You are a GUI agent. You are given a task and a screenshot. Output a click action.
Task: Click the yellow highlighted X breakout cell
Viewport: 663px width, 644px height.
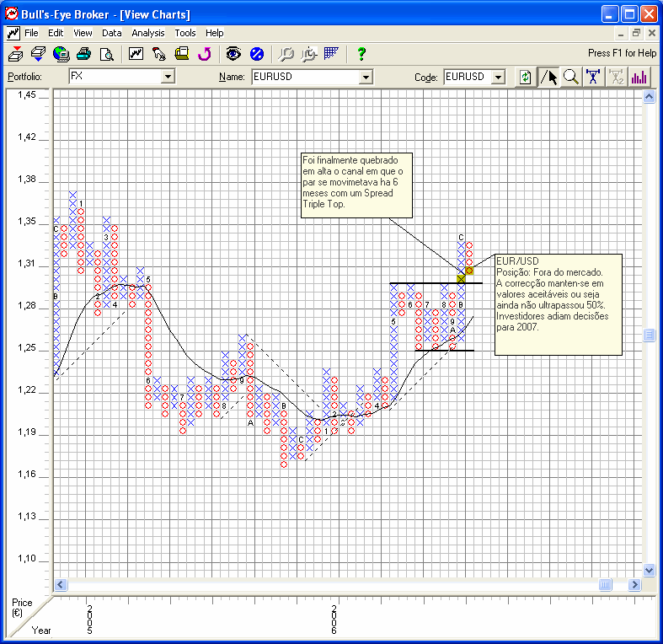pyautogui.click(x=461, y=279)
